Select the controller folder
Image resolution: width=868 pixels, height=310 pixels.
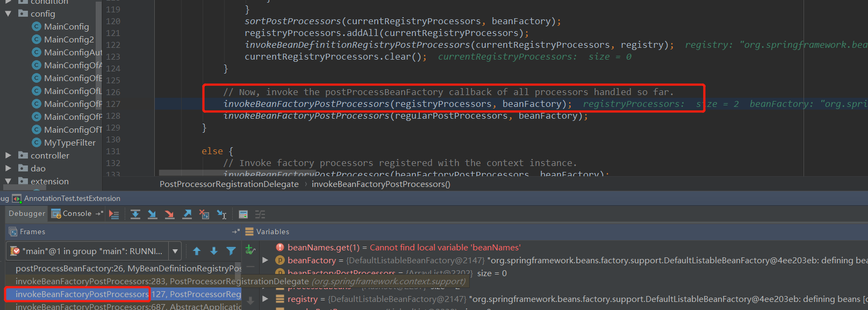click(x=50, y=155)
